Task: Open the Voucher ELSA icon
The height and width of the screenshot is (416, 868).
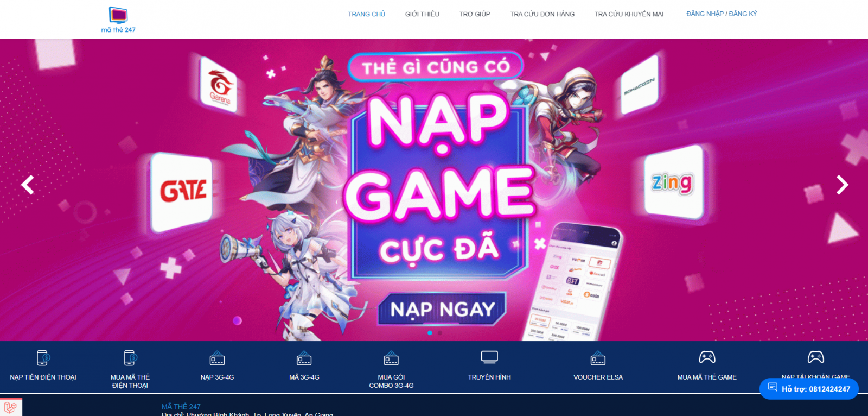Action: (x=598, y=358)
